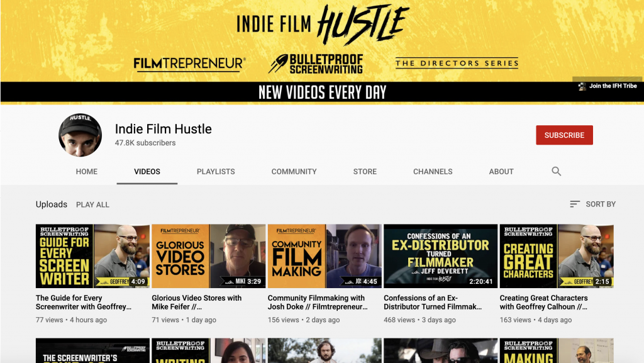This screenshot has width=644, height=363.
Task: Switch to the Home tab
Action: point(87,172)
